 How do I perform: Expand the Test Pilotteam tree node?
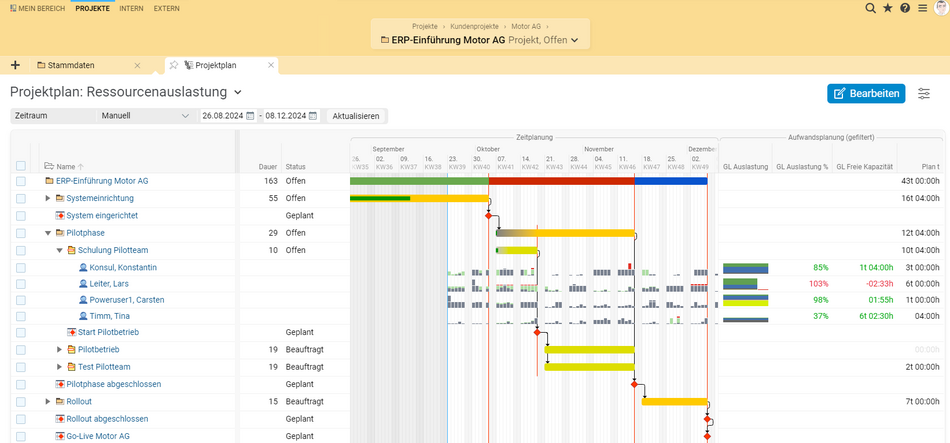click(59, 367)
